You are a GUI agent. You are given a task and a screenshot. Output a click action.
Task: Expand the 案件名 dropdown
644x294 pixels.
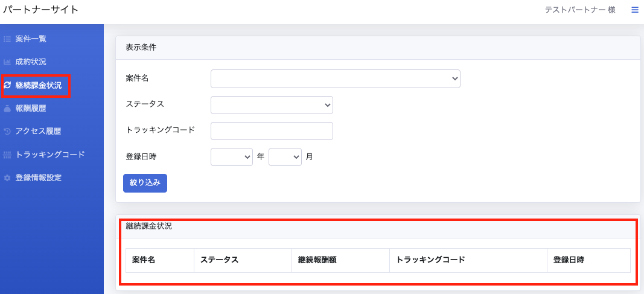click(x=335, y=78)
